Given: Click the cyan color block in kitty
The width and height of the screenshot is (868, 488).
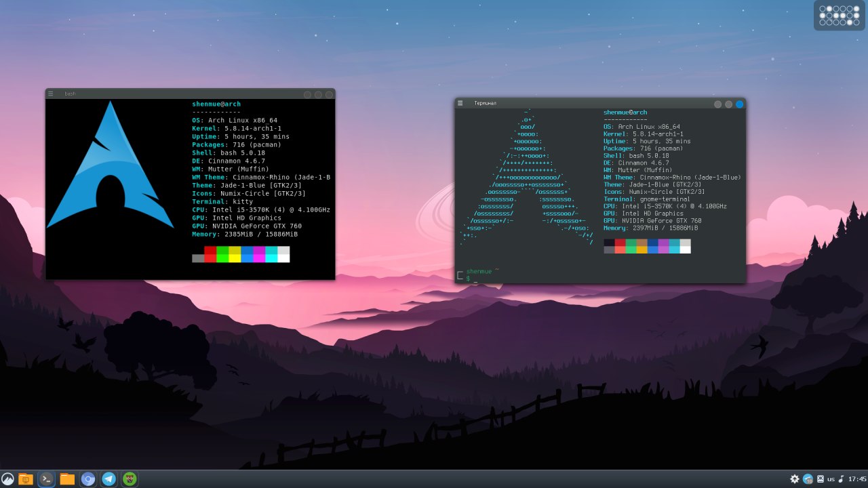Looking at the screenshot, I should [x=271, y=254].
